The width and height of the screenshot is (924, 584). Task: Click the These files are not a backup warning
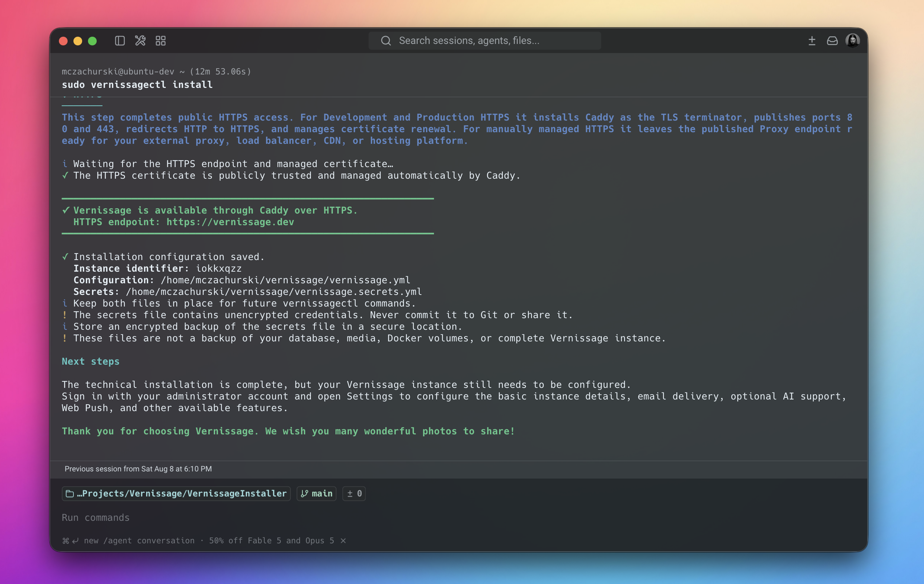tap(370, 338)
